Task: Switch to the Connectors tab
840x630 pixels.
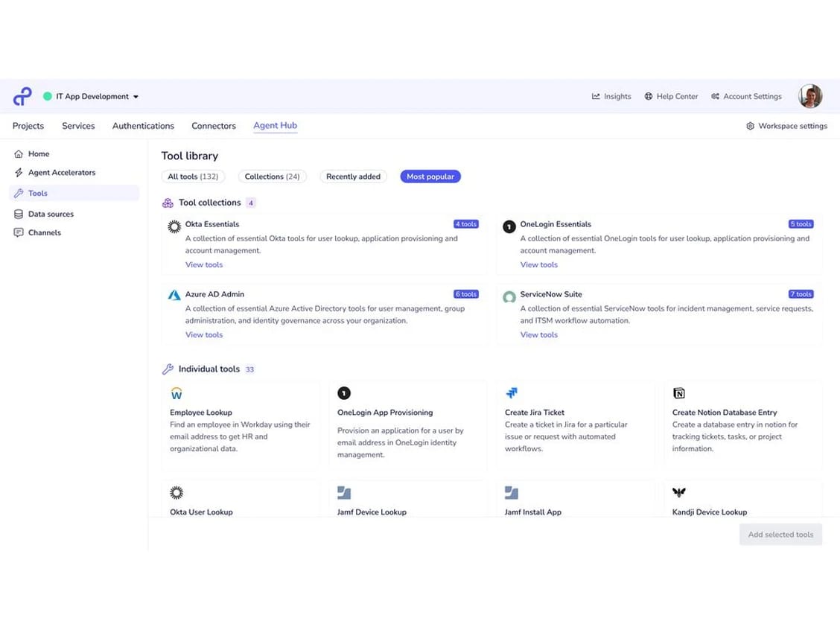Action: pos(214,126)
